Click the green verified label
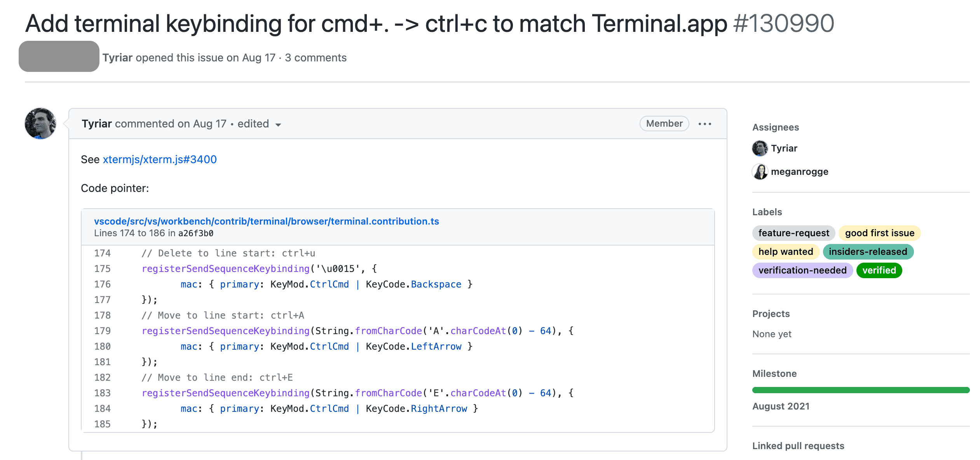This screenshot has width=980, height=460. (879, 270)
